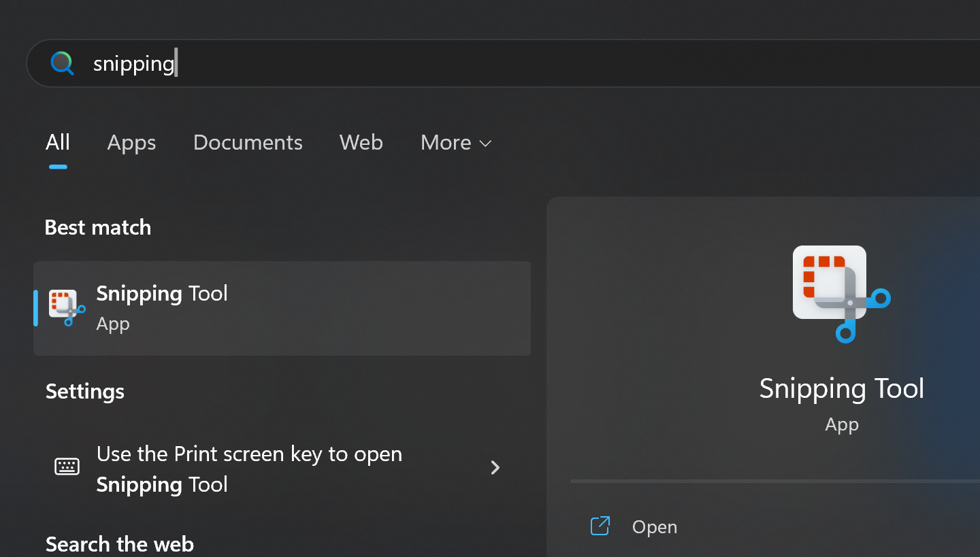Click the Snipping Tool title in preview pane
Screen dimensions: 980x557
tap(841, 389)
